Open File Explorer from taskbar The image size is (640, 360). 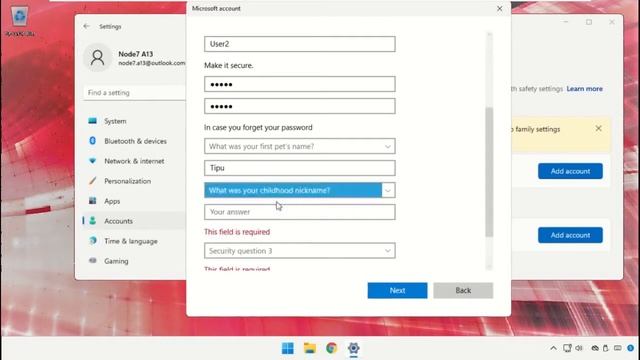(310, 348)
